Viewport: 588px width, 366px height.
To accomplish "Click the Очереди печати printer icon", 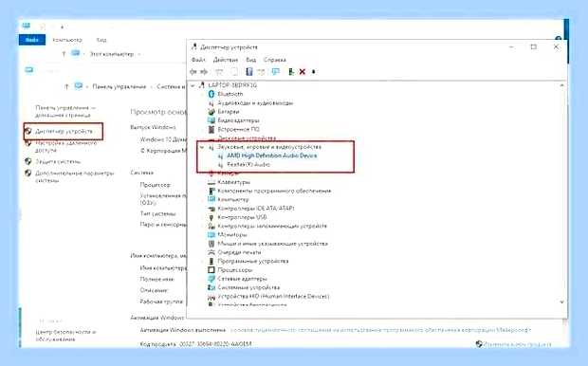I will 211,252.
